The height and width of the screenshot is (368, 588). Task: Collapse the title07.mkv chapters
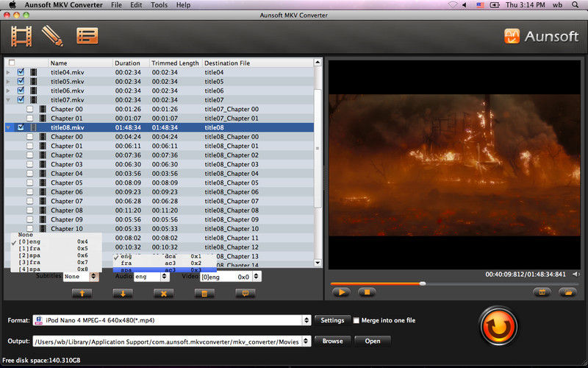[x=8, y=100]
